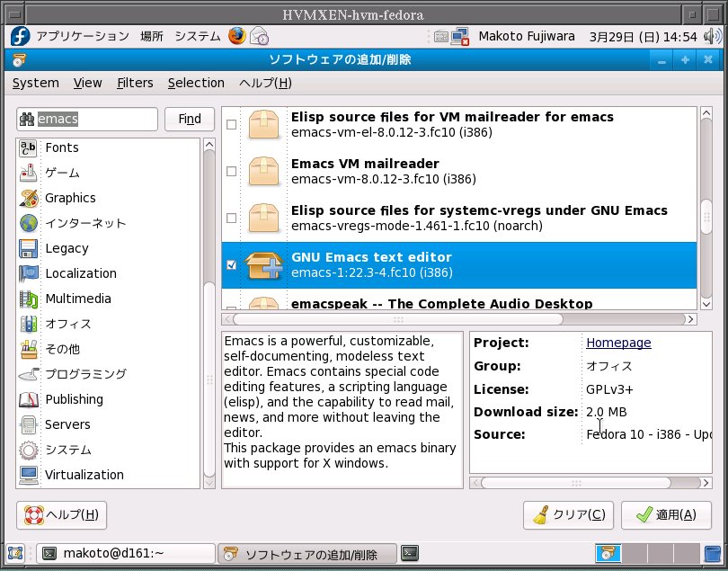
Task: Open the View menu
Action: coord(88,83)
